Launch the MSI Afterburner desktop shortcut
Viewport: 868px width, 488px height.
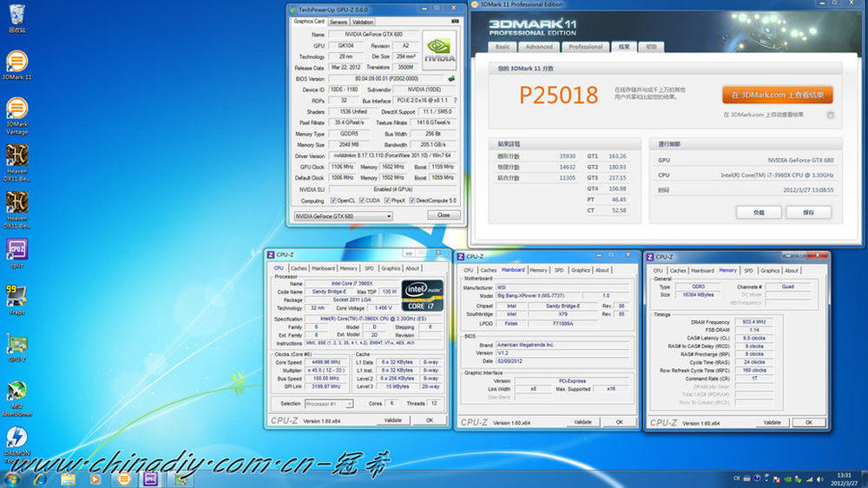[16, 398]
